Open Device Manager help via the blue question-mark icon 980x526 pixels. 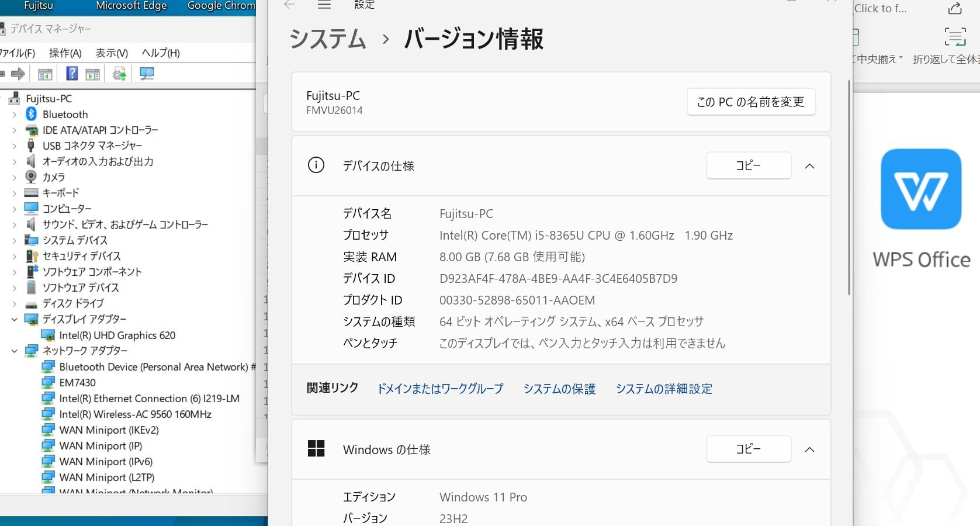pyautogui.click(x=72, y=74)
